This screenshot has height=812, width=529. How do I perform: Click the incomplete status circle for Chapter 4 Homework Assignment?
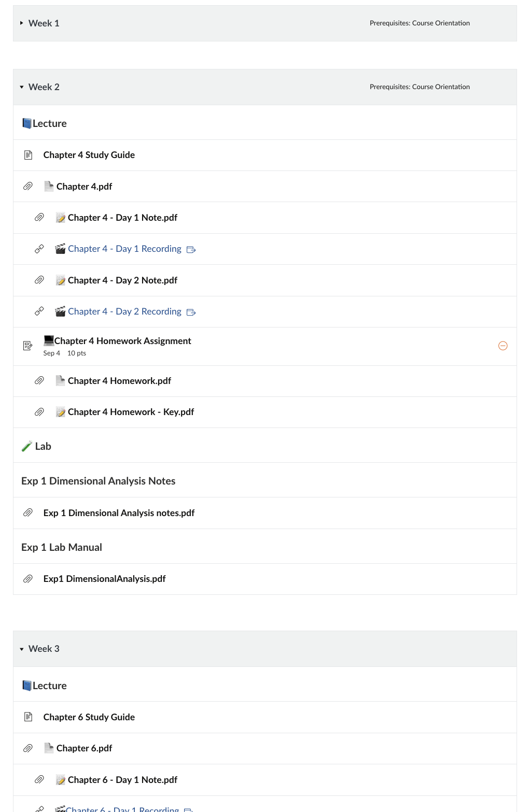pos(503,346)
